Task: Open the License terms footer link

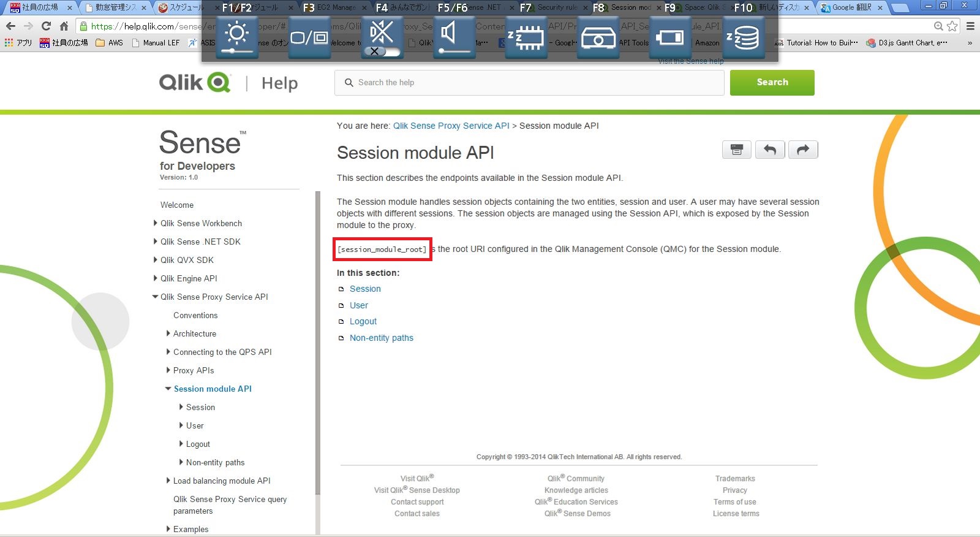Action: [736, 514]
